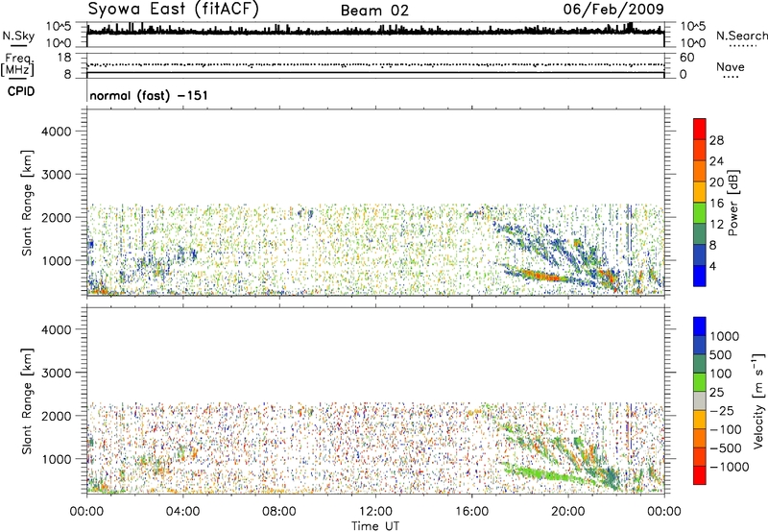Select the "04:00" time tick
Image resolution: width=768 pixels, height=532 pixels.
click(182, 512)
